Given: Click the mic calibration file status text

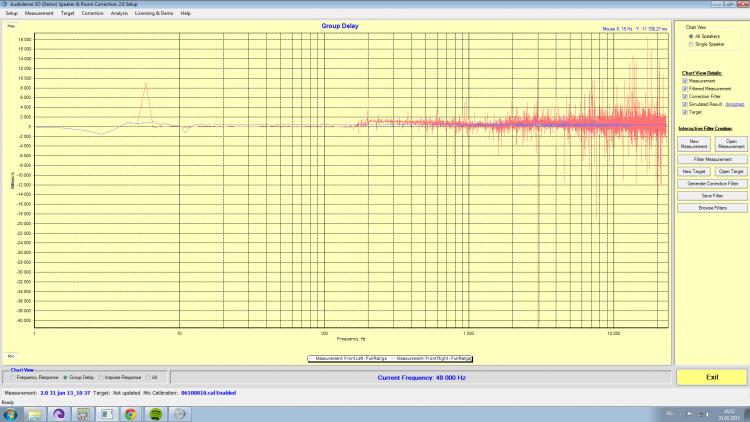Looking at the screenshot, I should 208,393.
